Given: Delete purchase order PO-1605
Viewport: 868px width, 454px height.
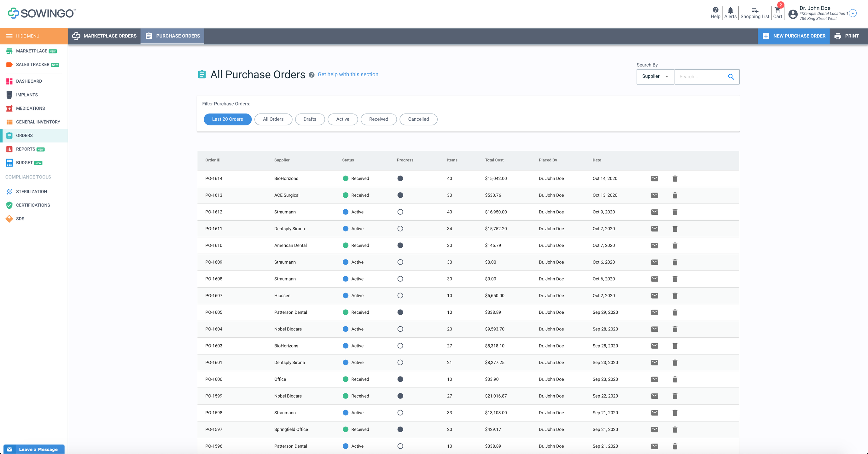Looking at the screenshot, I should [675, 312].
